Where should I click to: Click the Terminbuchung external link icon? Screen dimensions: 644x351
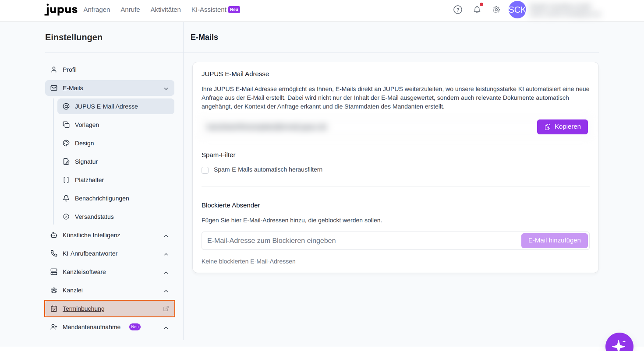(166, 309)
